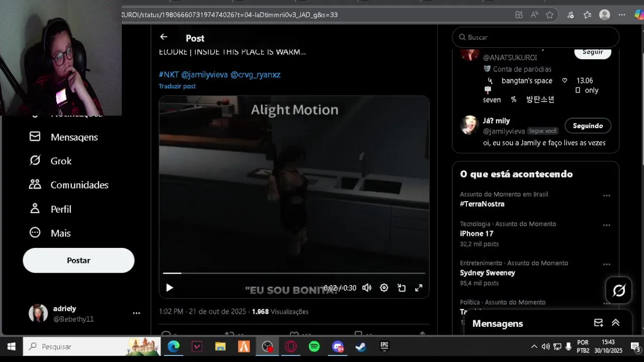
Task: Expand video to fullscreen
Action: pos(419,288)
